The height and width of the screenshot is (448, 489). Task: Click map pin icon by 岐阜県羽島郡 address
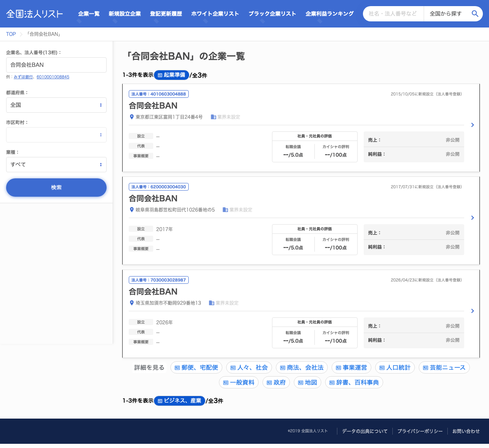(132, 210)
